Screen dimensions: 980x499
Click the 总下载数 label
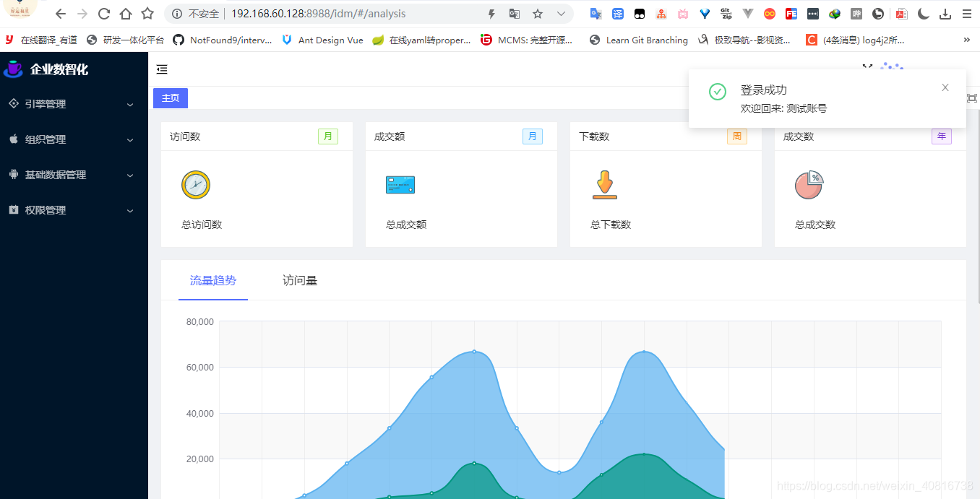coord(611,225)
